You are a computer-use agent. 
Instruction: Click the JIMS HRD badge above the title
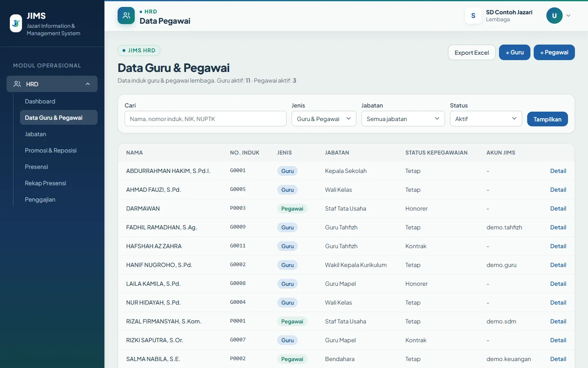(139, 50)
